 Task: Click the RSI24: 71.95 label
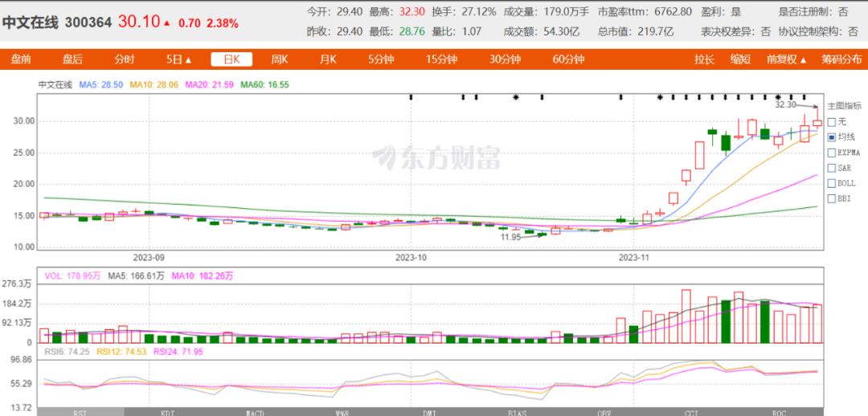[x=178, y=351]
